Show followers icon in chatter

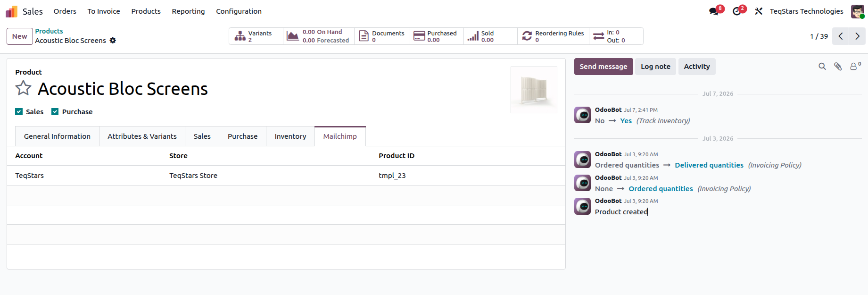point(855,67)
